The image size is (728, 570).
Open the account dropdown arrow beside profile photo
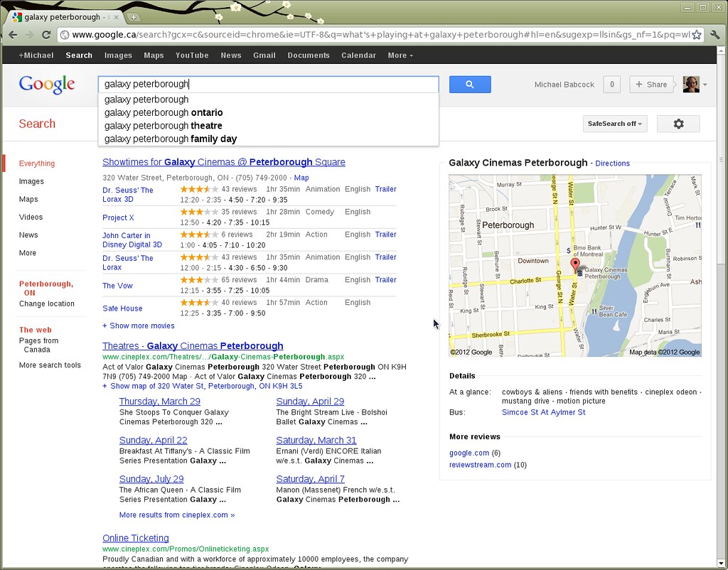(x=705, y=85)
